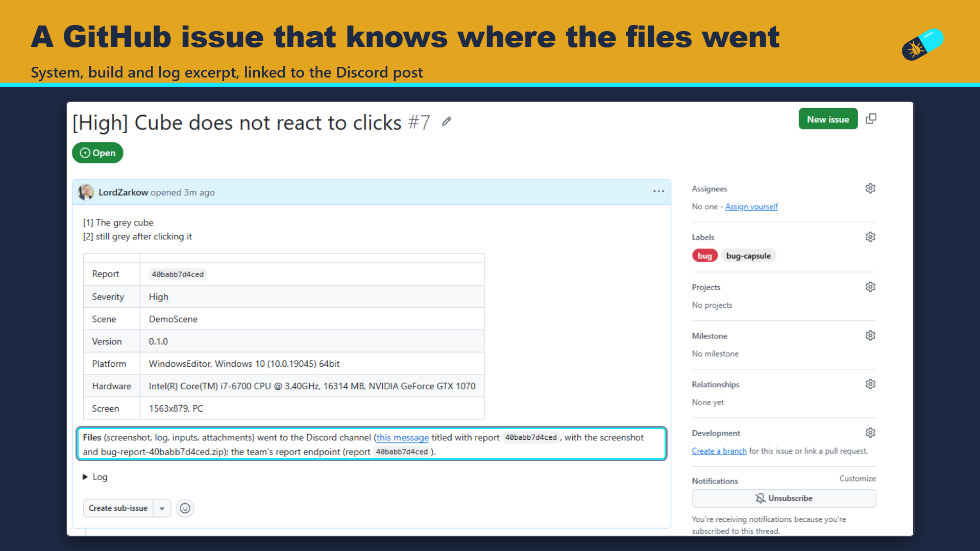Open Projects settings gear

pos(870,287)
